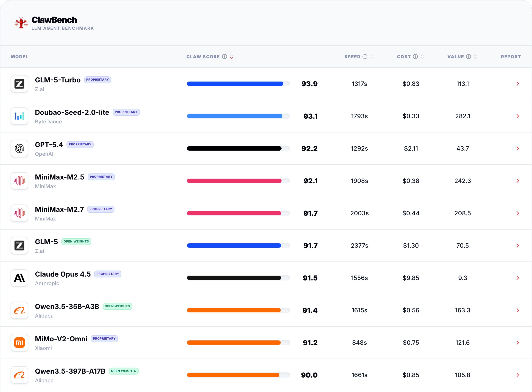532x392 pixels.
Task: Click the ClawBench lobster logo
Action: 21,23
